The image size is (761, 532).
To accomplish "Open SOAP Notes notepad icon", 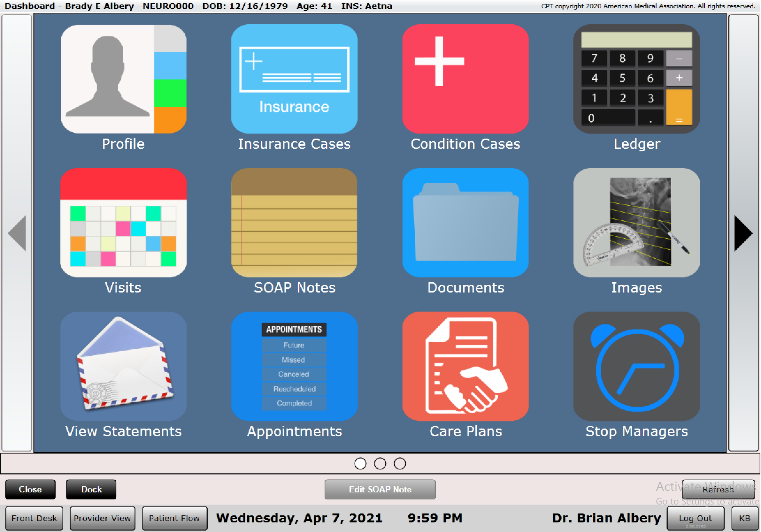I will [x=294, y=223].
